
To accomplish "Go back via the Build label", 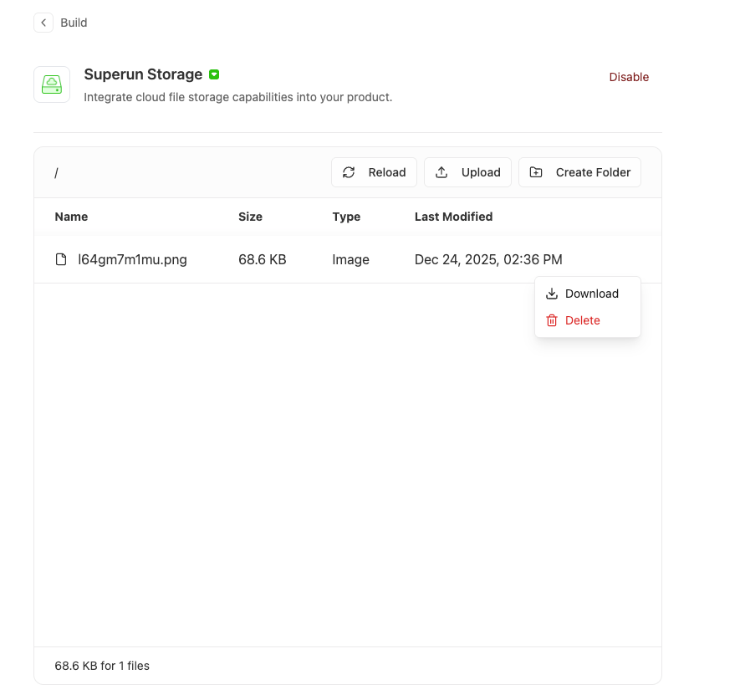I will pos(74,23).
